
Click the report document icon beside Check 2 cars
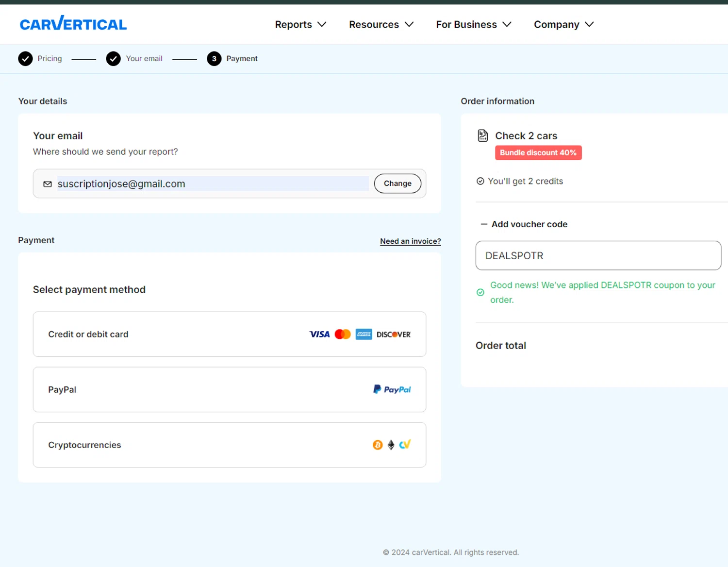pyautogui.click(x=483, y=135)
